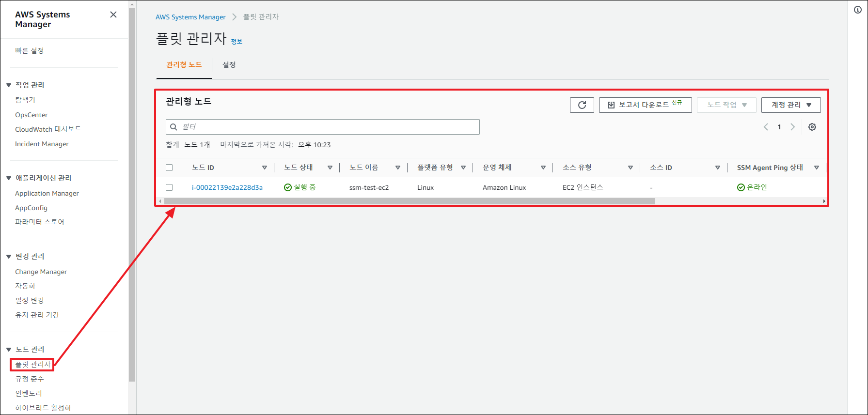Go to previous page of nodes
This screenshot has height=415, width=868.
tap(766, 127)
